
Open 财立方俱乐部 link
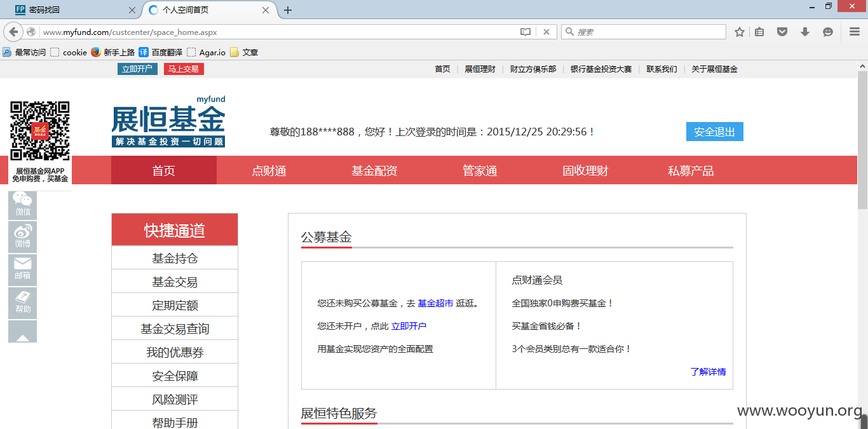532,69
